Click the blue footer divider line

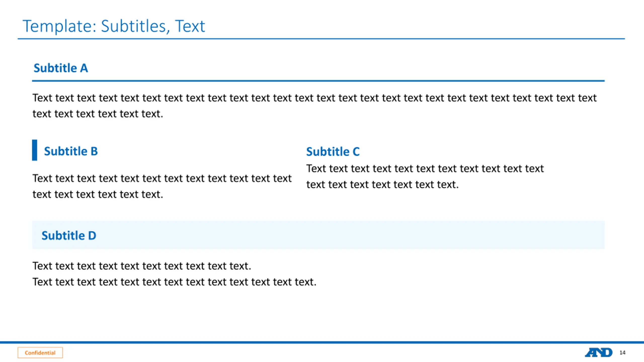[x=322, y=342]
